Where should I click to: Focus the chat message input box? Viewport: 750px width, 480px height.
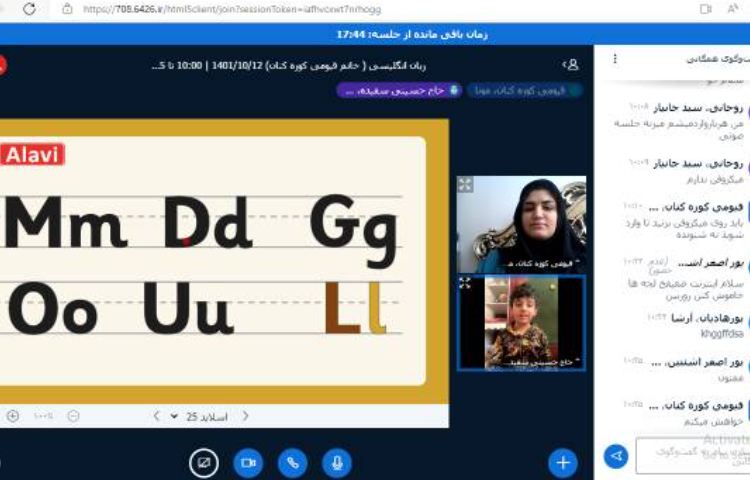point(693,456)
